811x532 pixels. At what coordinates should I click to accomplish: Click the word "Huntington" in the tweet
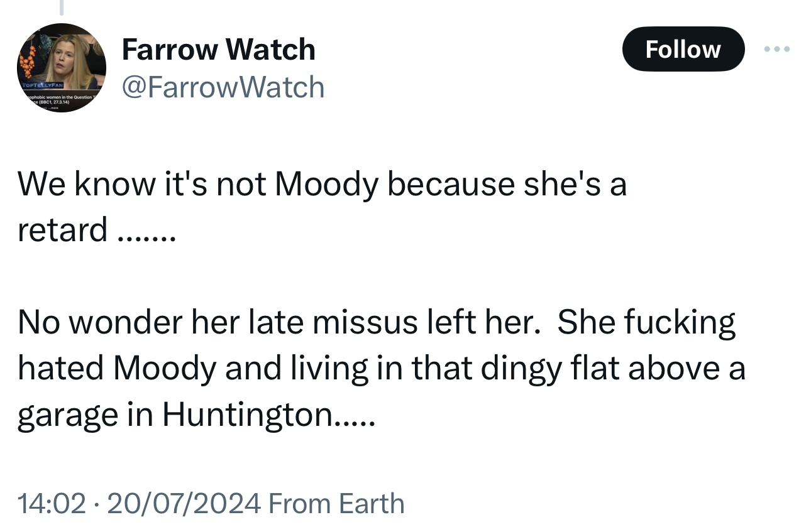pos(248,415)
